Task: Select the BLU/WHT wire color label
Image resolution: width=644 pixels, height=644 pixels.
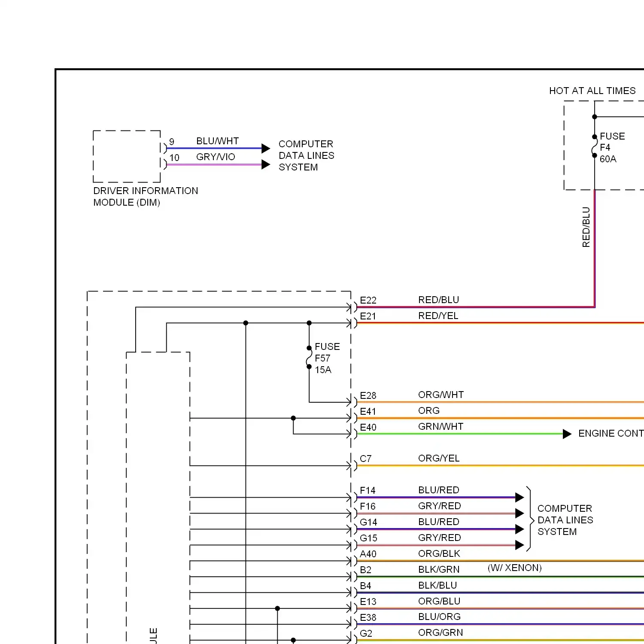Action: click(217, 141)
